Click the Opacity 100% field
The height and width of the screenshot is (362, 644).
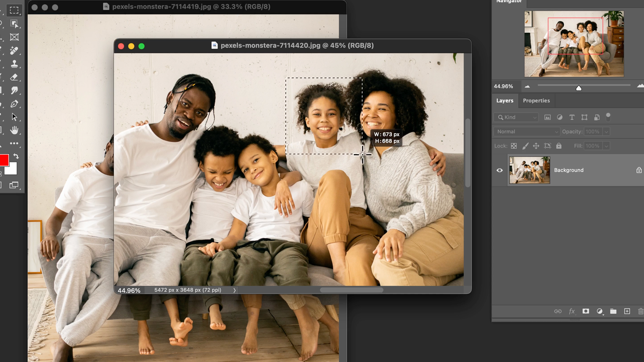click(x=593, y=132)
